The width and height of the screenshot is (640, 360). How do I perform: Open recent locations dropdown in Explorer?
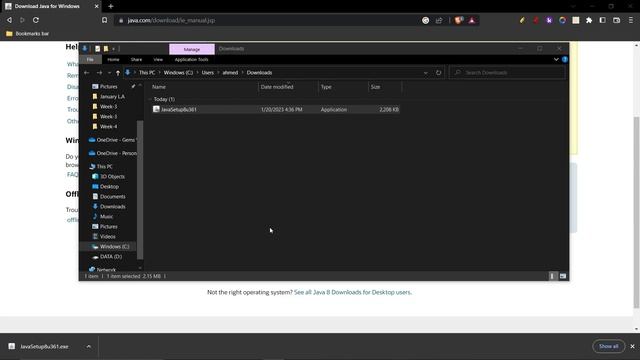pos(109,73)
